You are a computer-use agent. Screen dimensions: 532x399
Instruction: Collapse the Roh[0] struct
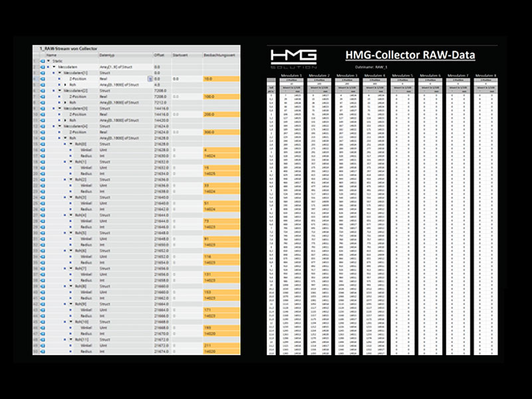(x=71, y=144)
